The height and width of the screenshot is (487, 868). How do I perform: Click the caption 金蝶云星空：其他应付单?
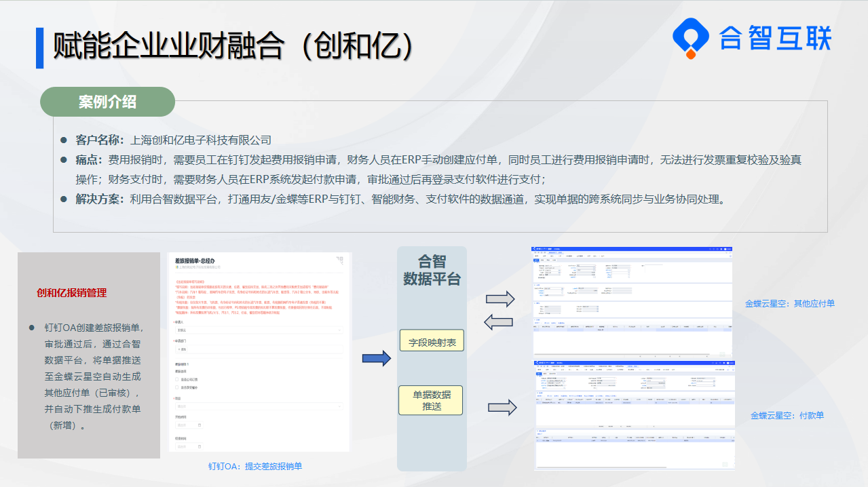click(x=790, y=303)
